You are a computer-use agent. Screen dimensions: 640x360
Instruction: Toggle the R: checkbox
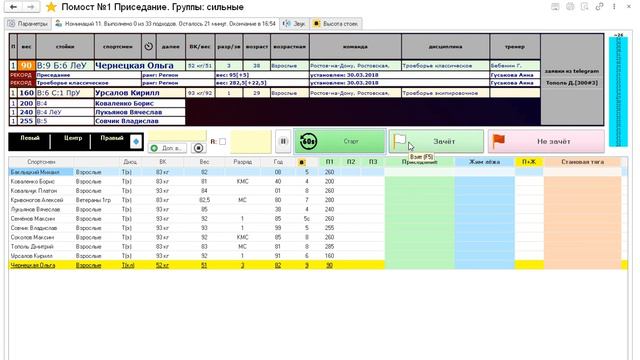[222, 142]
